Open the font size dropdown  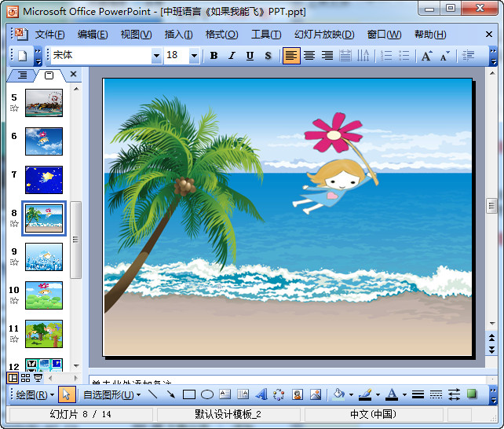point(194,56)
